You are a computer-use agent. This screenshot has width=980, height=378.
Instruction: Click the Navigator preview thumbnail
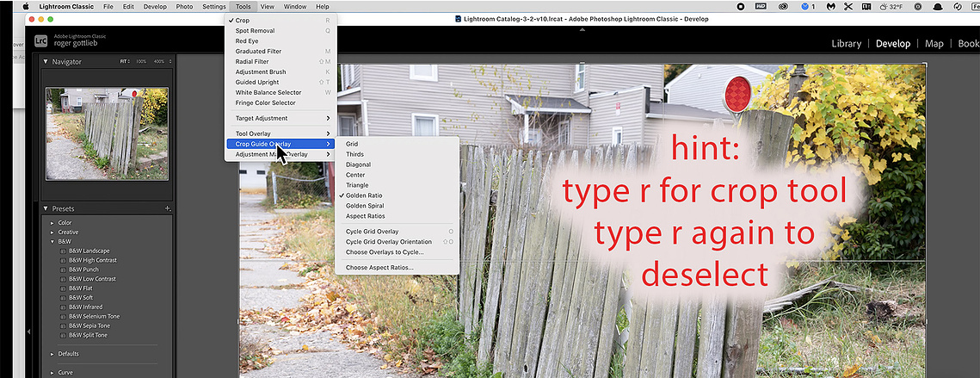(107, 133)
